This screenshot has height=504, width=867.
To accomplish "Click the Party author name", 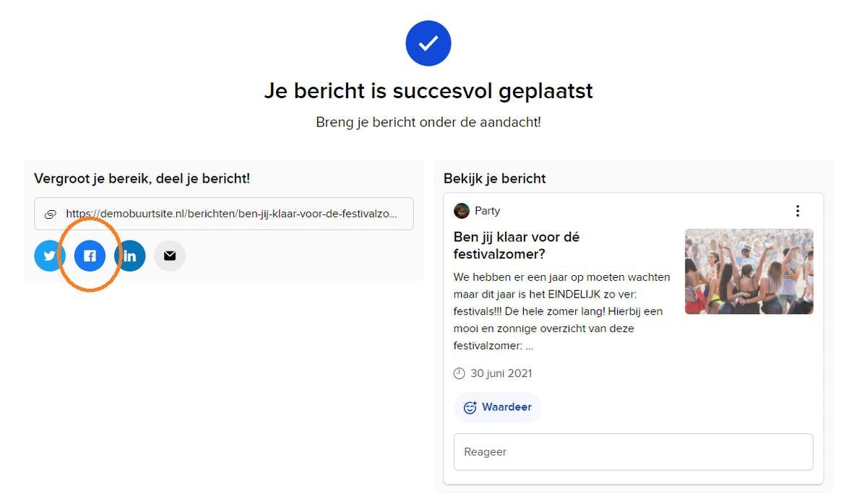I will (488, 211).
